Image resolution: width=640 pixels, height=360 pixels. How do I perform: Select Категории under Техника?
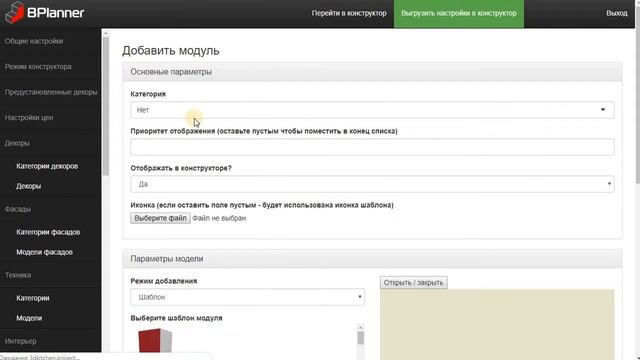click(33, 298)
